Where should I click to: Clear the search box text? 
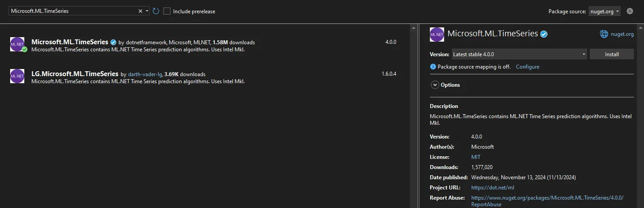pyautogui.click(x=140, y=11)
